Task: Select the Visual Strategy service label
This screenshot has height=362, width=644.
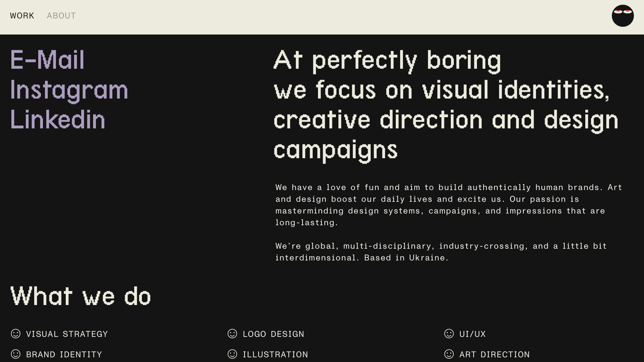Action: tap(67, 334)
